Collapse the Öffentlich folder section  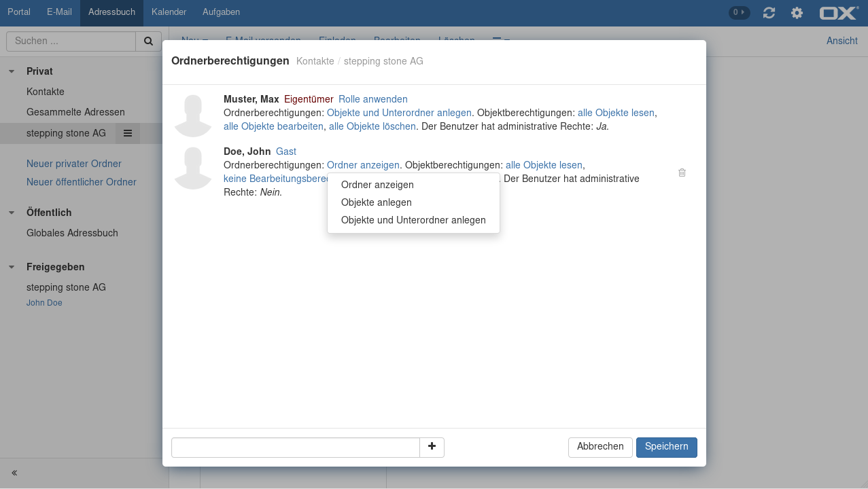12,213
